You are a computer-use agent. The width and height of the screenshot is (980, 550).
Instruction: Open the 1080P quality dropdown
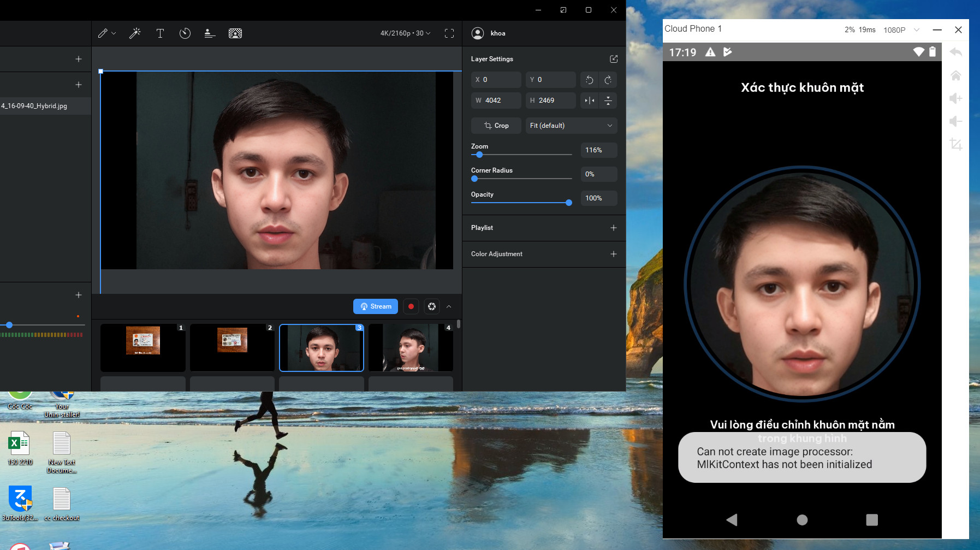click(x=901, y=29)
